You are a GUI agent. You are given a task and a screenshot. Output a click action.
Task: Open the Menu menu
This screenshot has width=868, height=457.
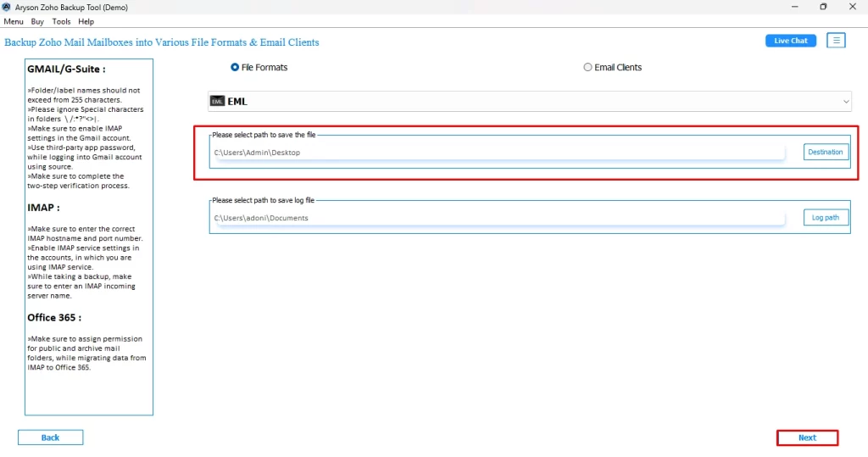tap(14, 21)
